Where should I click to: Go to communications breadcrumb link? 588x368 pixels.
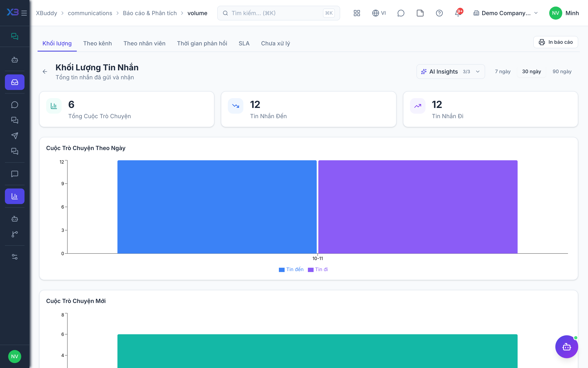(90, 13)
